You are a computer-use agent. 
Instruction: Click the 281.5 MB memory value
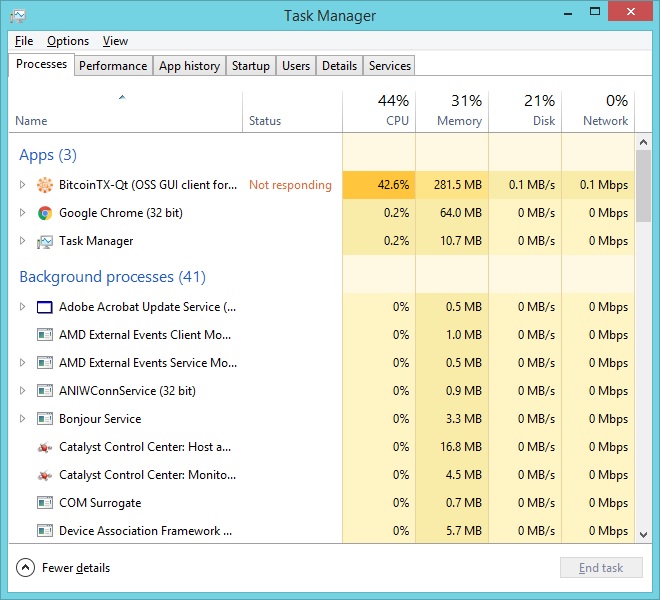click(x=458, y=185)
